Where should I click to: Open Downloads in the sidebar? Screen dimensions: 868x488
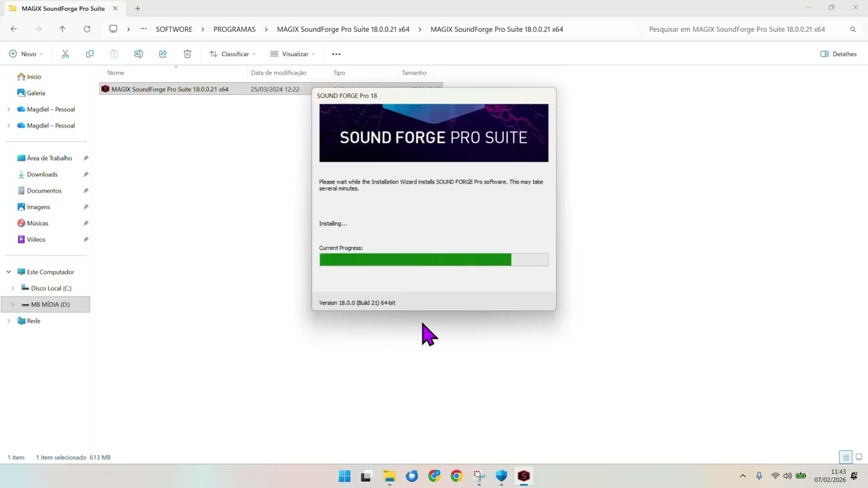click(37, 174)
